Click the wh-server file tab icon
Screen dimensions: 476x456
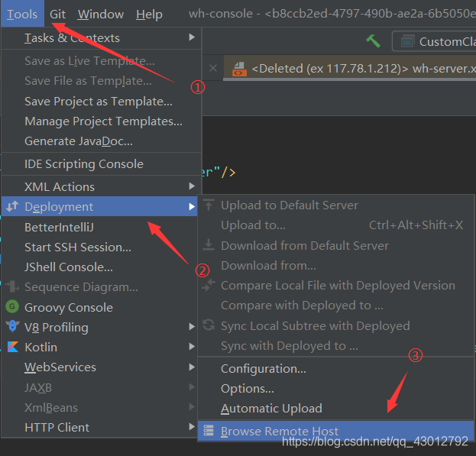239,69
